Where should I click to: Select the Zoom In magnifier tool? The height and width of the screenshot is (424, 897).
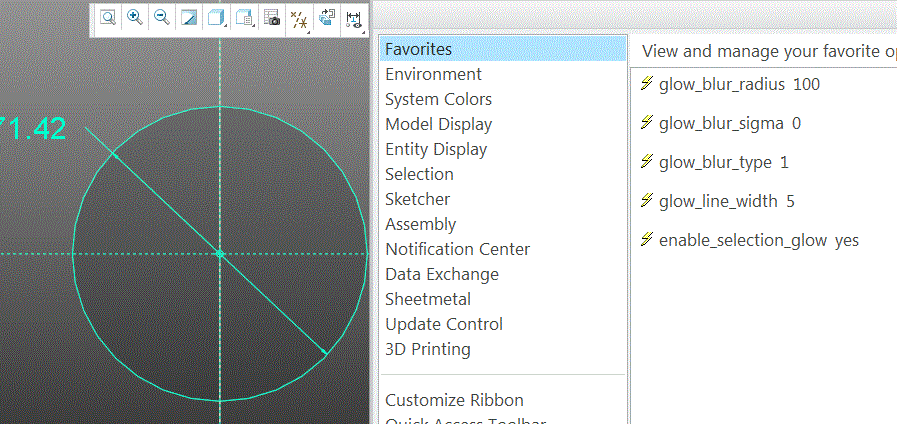[x=135, y=18]
